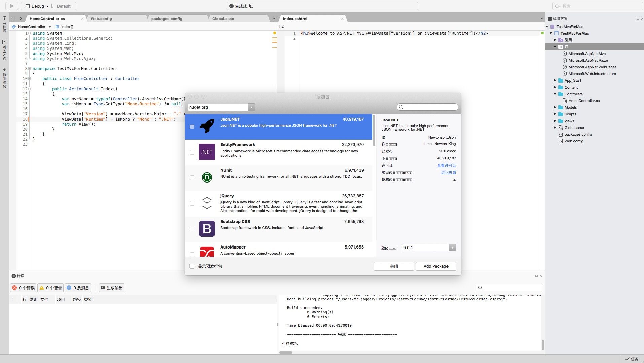Enable the show pre-release packages checkbox

[x=192, y=266]
